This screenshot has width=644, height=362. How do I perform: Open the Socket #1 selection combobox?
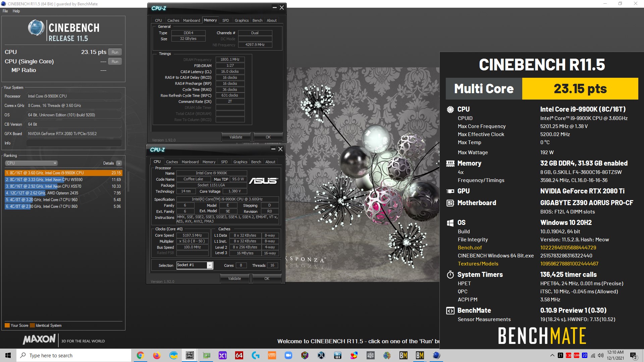click(x=195, y=265)
